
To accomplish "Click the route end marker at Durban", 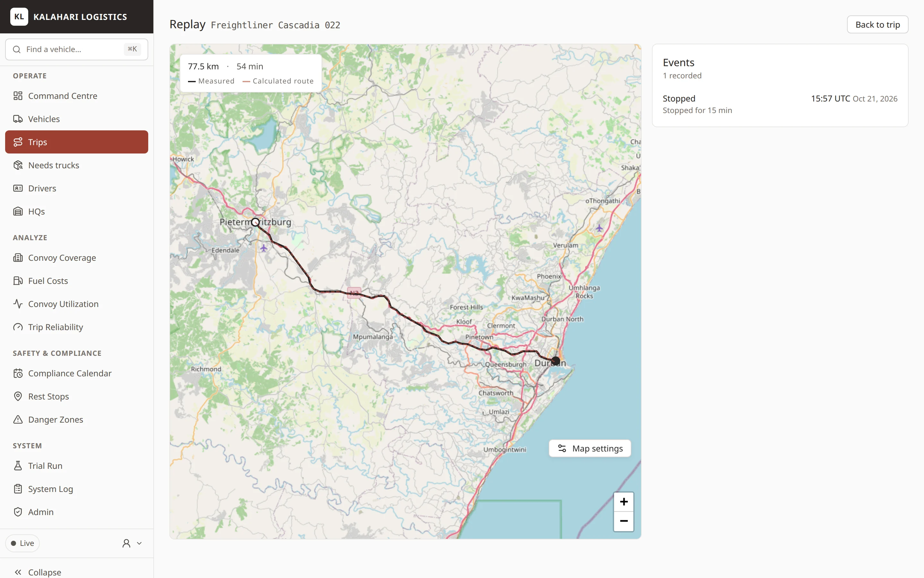I will [556, 361].
